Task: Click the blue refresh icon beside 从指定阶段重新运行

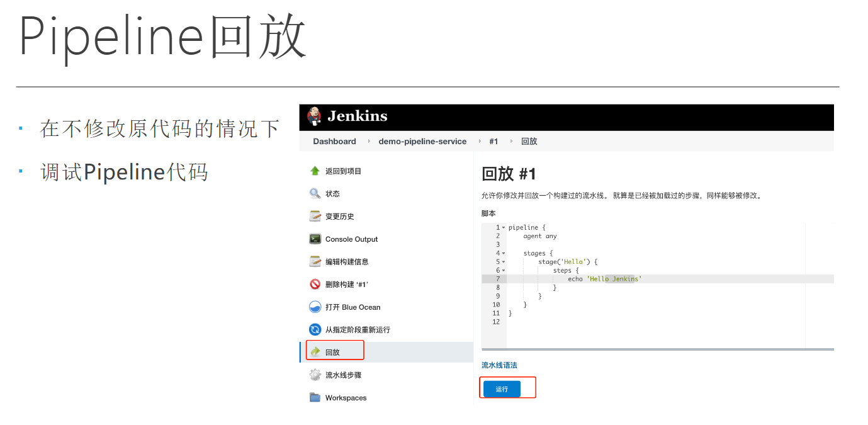Action: pyautogui.click(x=315, y=329)
